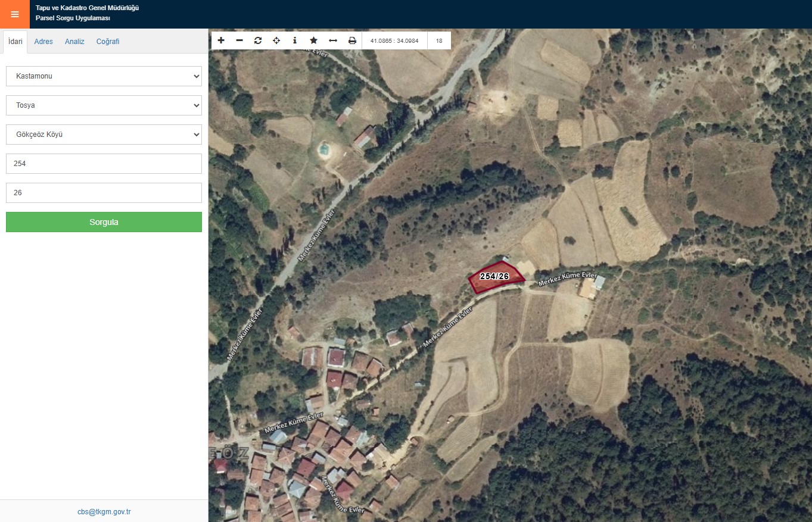
Task: Click the refresh map icon
Action: (x=258, y=40)
